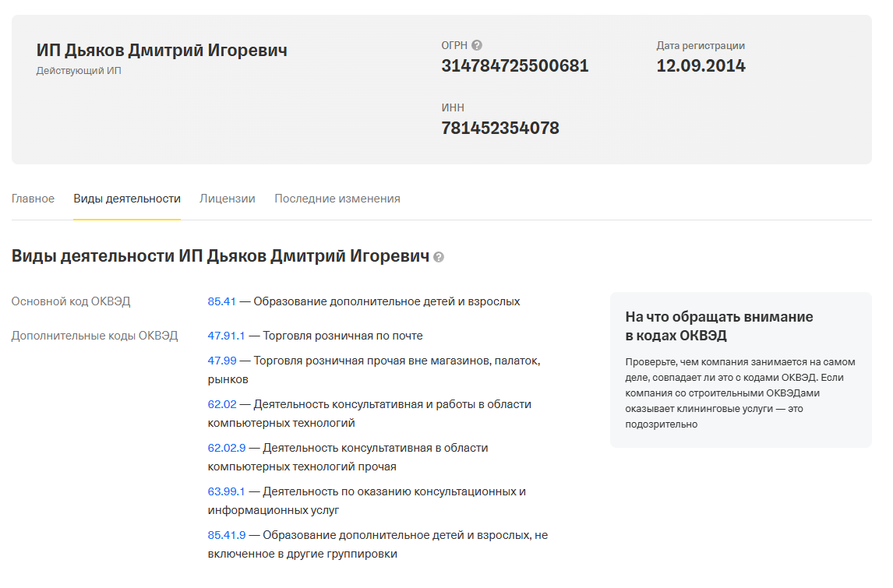Click the ИНН number 781452354078
Image resolution: width=893 pixels, height=588 pixels.
click(x=499, y=129)
